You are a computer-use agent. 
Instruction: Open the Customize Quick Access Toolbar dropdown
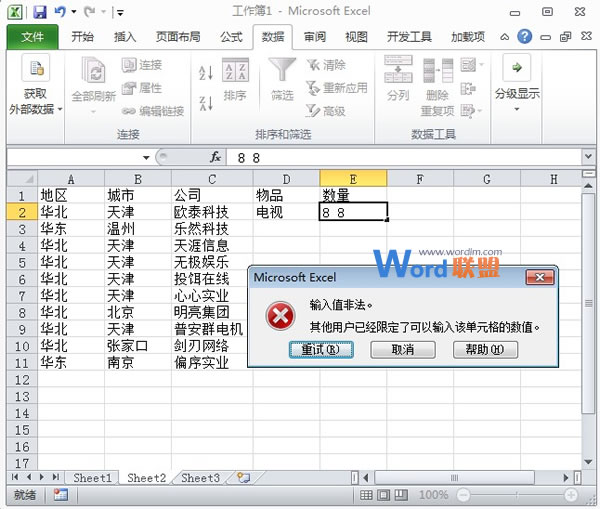click(x=120, y=13)
